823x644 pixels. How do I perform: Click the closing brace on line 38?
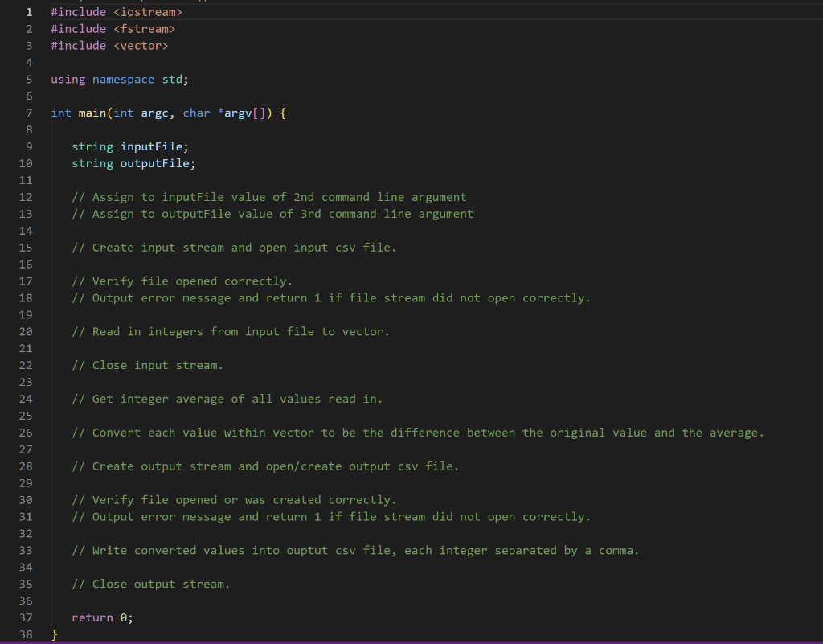point(55,634)
